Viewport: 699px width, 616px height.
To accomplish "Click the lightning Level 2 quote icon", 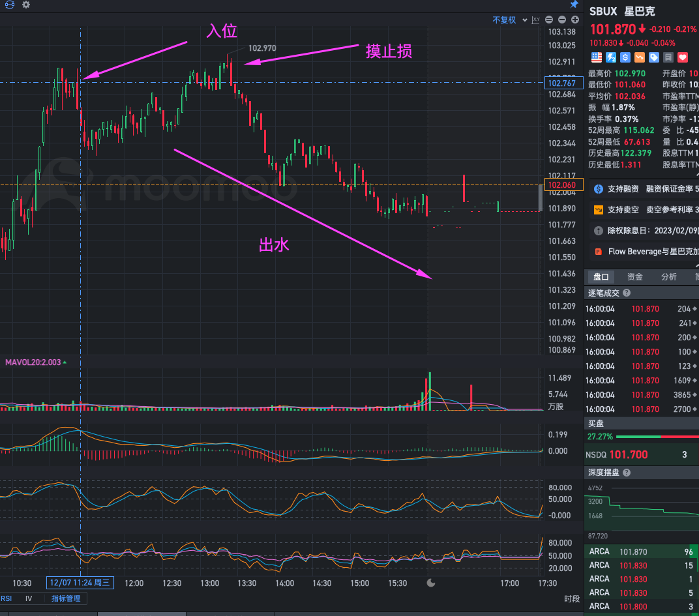I will [611, 57].
